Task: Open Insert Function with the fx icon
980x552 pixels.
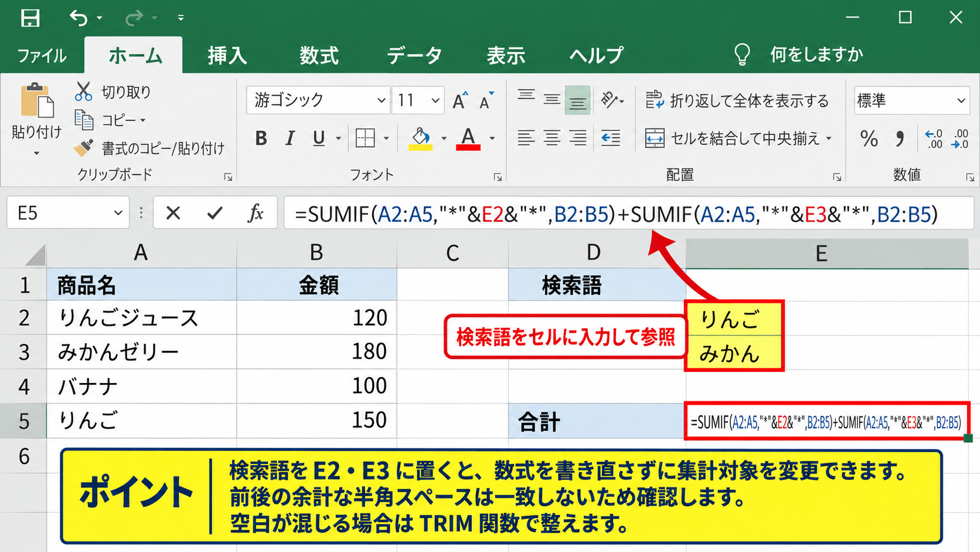Action: [256, 212]
